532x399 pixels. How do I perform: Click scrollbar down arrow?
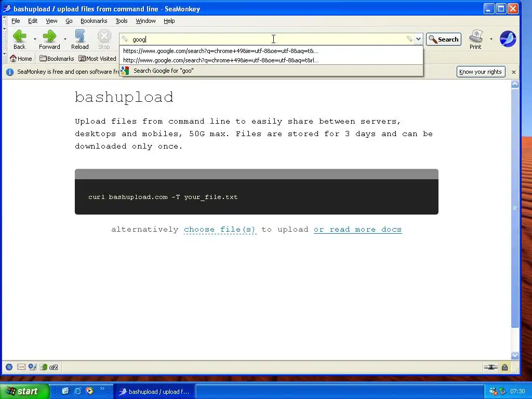515,355
